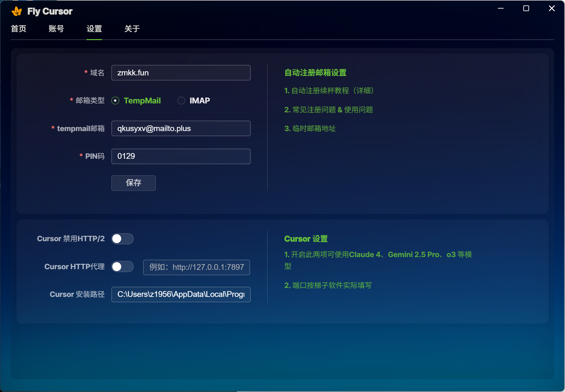Click the Cursor 设置 heading
565x392 pixels.
tap(306, 239)
